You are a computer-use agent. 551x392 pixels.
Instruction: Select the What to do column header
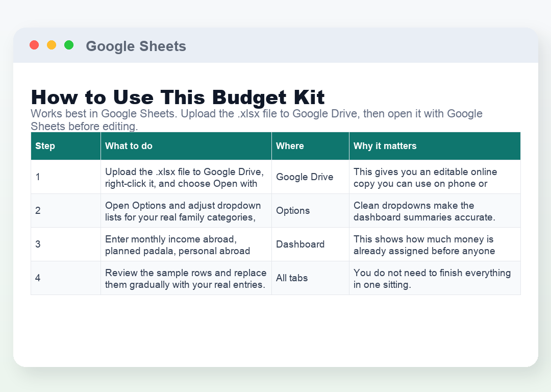pyautogui.click(x=186, y=146)
